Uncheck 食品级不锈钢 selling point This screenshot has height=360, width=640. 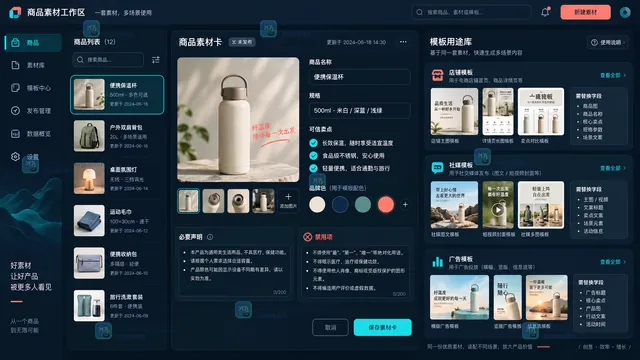313,156
